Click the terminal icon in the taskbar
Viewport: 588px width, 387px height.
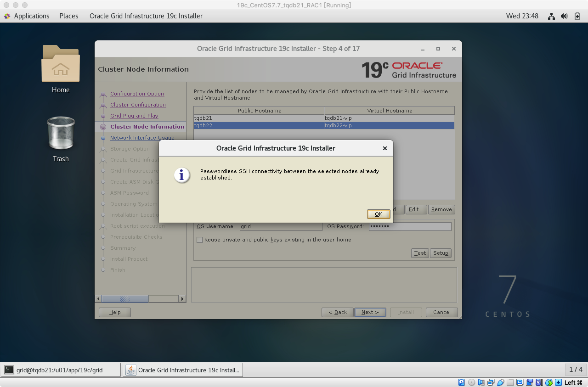tap(9, 370)
